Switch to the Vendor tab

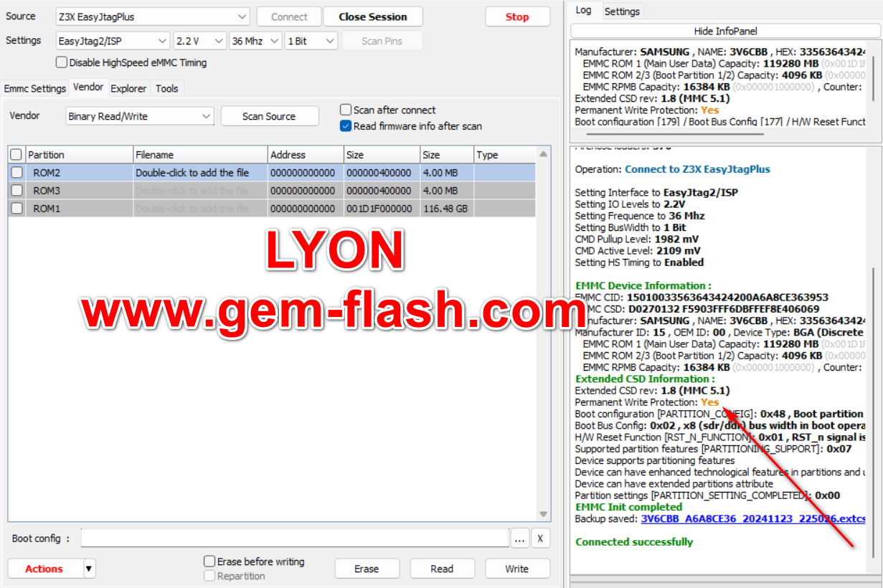(x=88, y=87)
